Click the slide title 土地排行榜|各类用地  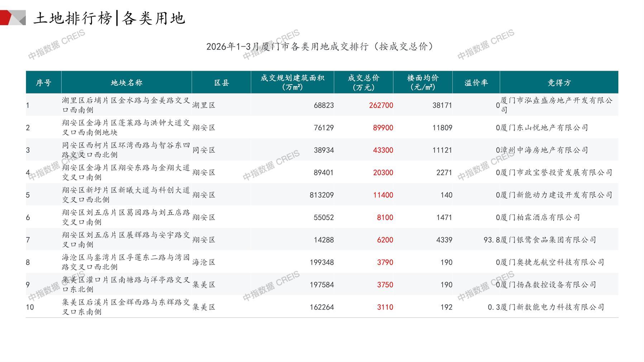coord(109,18)
